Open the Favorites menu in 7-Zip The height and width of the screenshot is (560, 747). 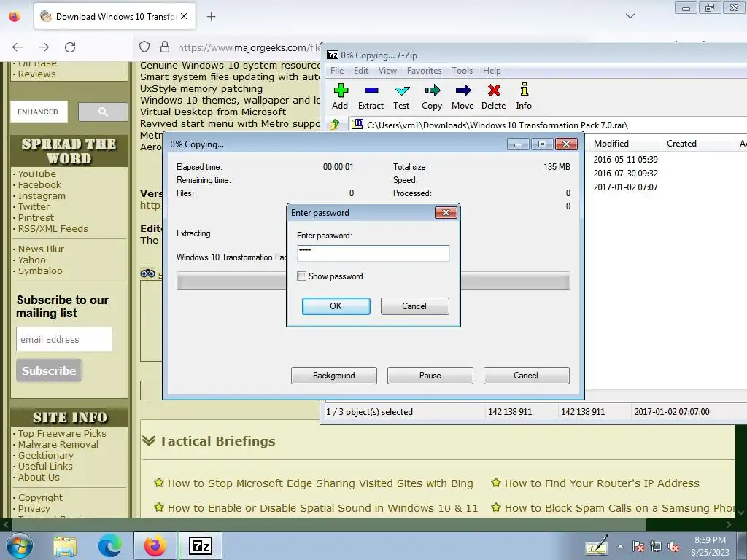(x=424, y=71)
